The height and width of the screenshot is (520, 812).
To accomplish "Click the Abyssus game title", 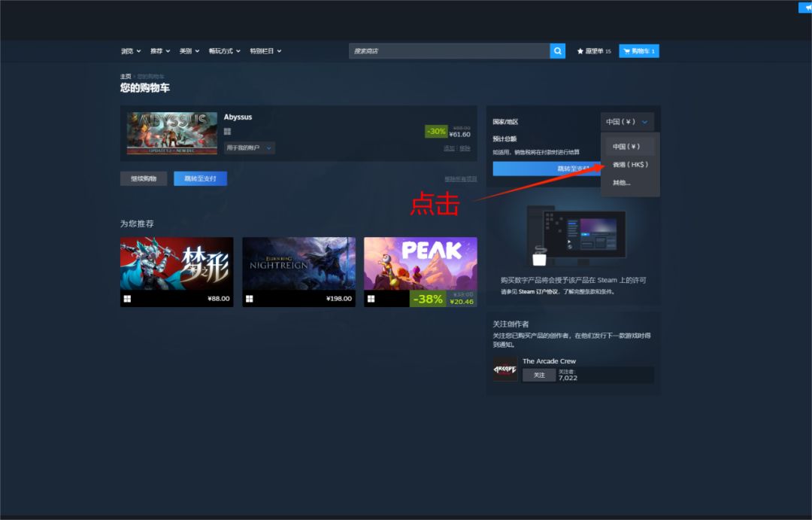I will click(238, 117).
